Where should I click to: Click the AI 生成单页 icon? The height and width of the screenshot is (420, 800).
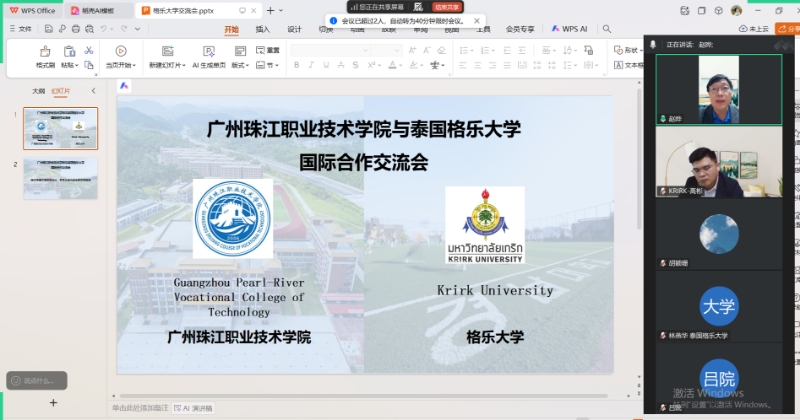pyautogui.click(x=208, y=51)
